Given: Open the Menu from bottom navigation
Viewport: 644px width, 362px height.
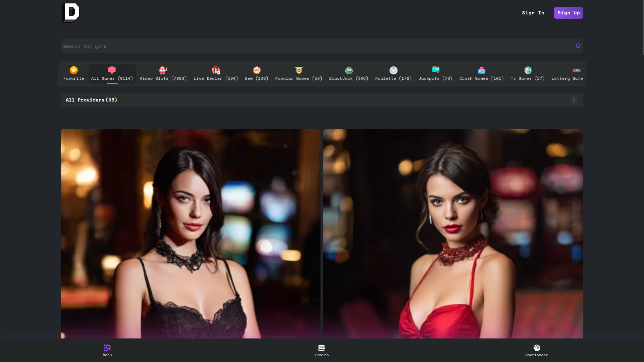Looking at the screenshot, I should point(107,350).
